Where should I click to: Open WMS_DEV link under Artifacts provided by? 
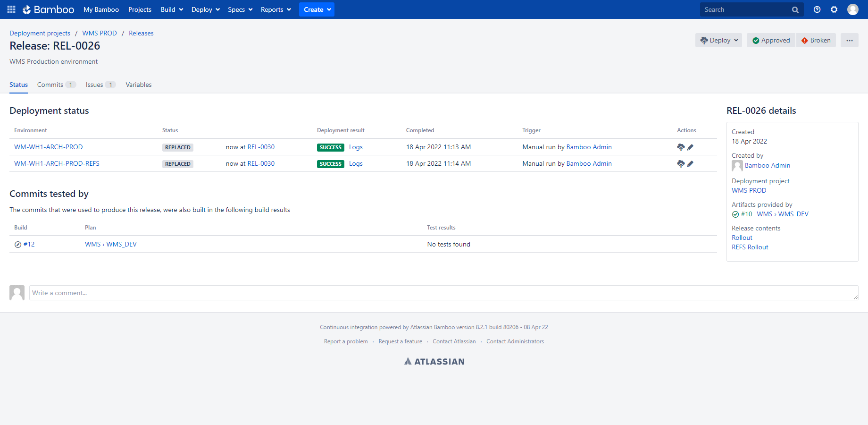(793, 214)
